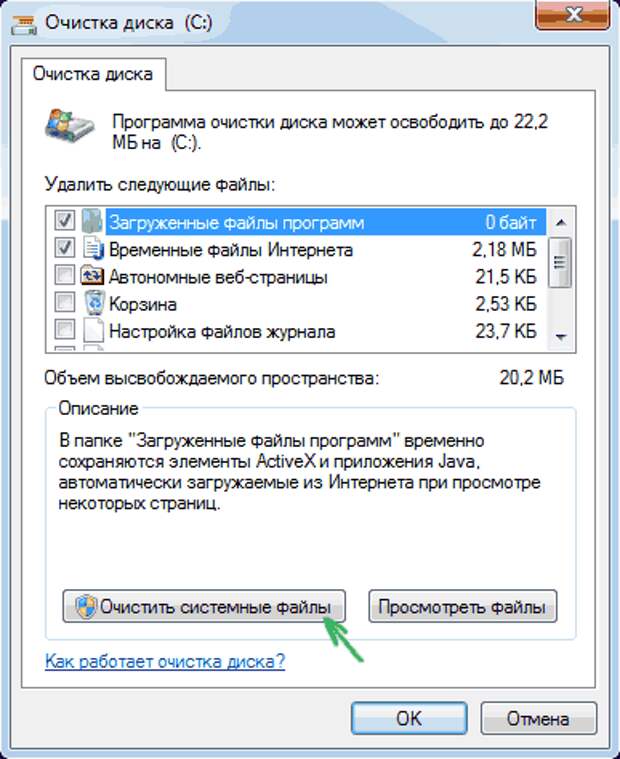Click the file list scrollbar thumb
Viewport: 620px width, 759px height.
coord(560,263)
